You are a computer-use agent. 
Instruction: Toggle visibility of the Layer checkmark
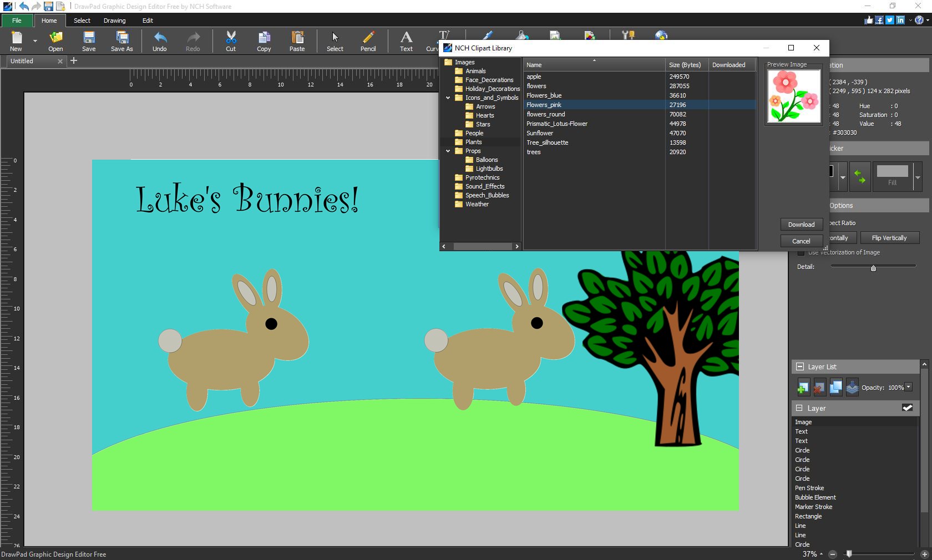(x=908, y=408)
